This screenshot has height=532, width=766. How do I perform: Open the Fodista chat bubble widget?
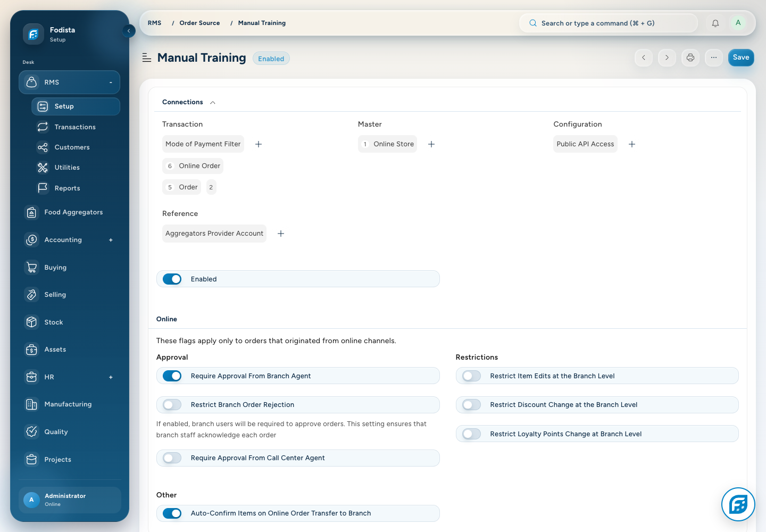click(738, 504)
